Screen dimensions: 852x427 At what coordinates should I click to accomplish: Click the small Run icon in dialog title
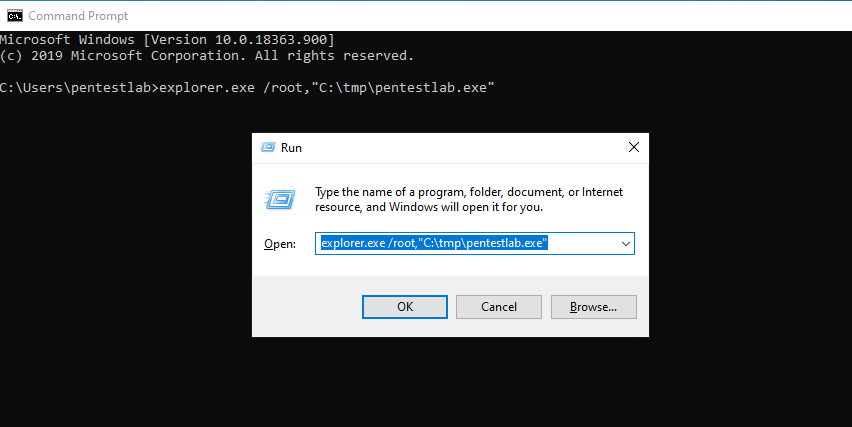click(x=267, y=147)
